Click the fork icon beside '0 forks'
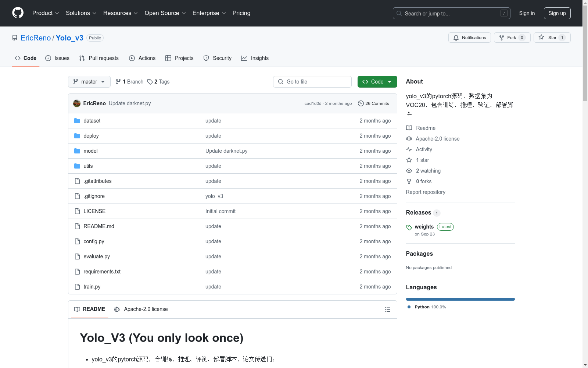 pyautogui.click(x=409, y=181)
